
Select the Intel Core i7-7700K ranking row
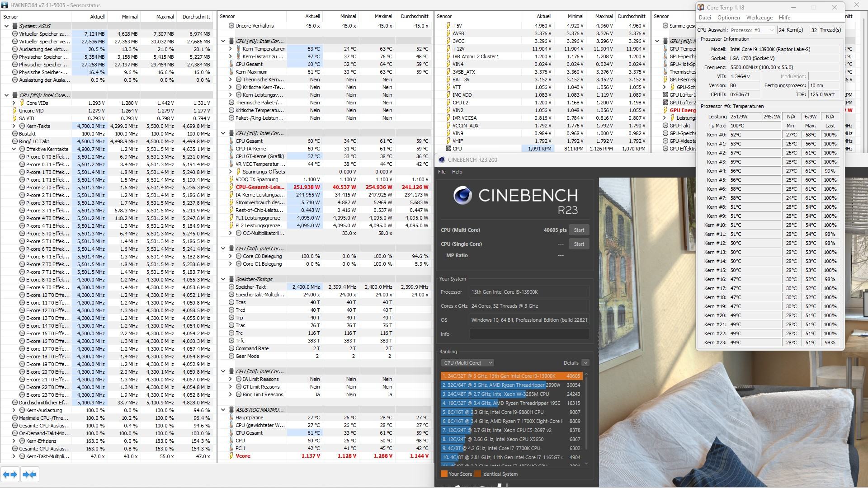tap(511, 448)
